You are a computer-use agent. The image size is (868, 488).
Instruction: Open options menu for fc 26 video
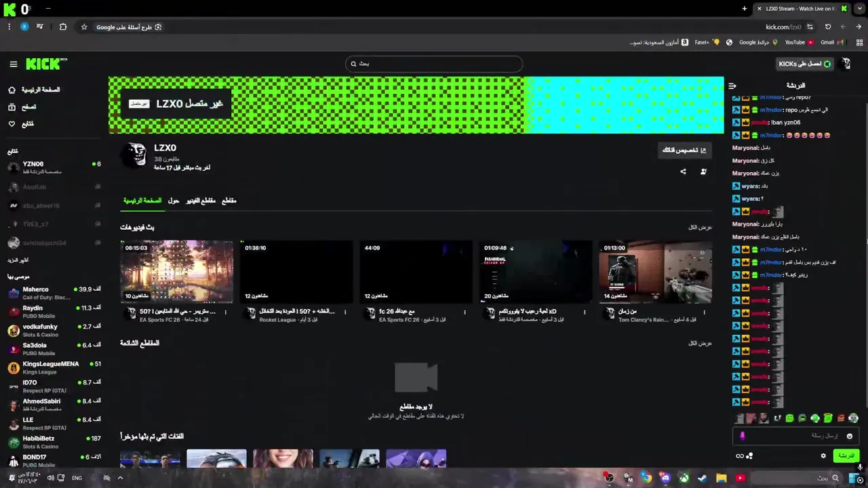465,312
